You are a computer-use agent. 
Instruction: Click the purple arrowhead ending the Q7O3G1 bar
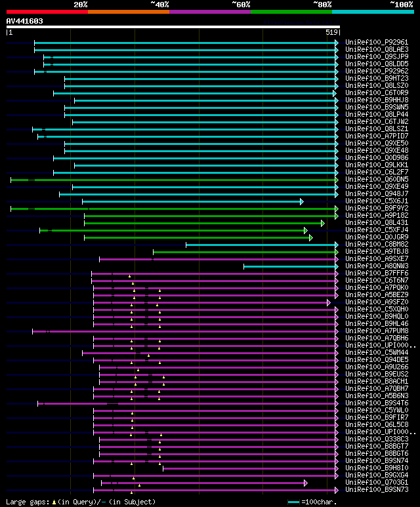click(306, 483)
